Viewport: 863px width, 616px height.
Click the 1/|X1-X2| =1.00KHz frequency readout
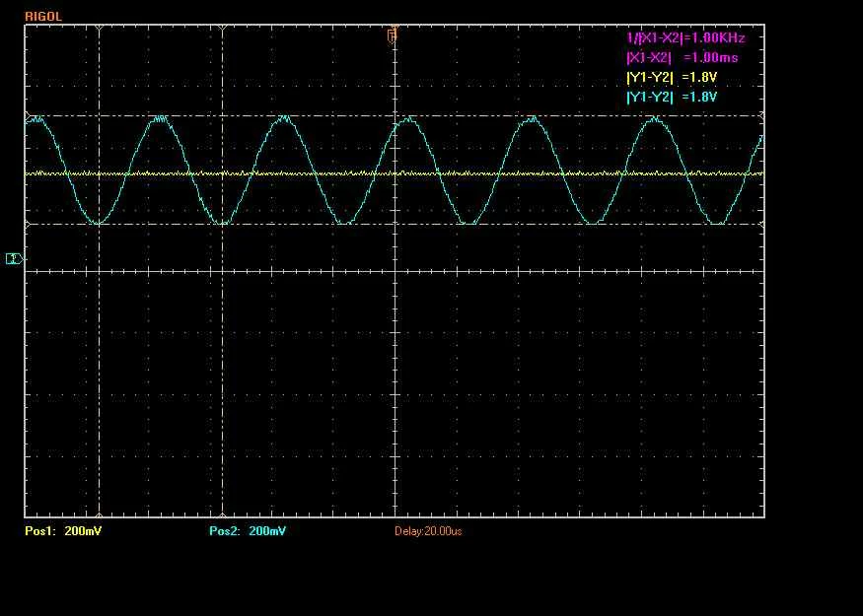(x=686, y=38)
